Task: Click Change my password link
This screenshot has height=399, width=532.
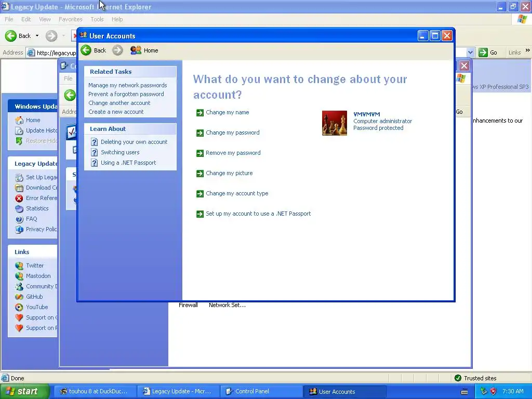Action: pos(233,132)
